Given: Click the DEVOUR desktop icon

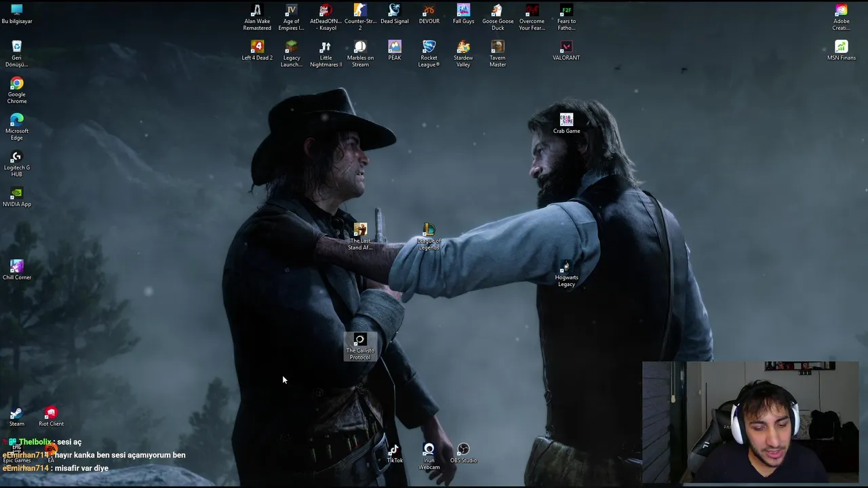Looking at the screenshot, I should (x=429, y=14).
